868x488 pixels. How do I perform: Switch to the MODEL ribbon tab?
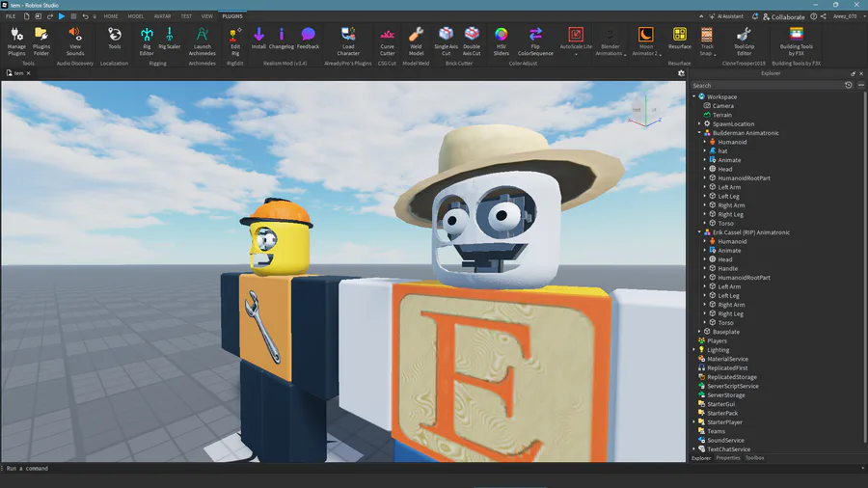coord(136,16)
